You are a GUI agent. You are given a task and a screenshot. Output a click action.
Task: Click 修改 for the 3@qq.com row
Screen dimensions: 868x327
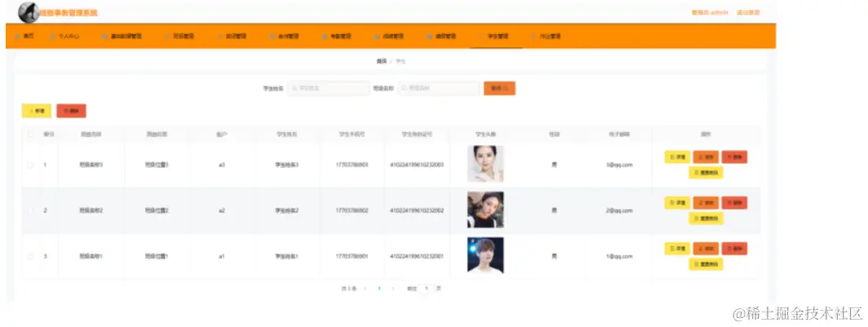click(706, 157)
